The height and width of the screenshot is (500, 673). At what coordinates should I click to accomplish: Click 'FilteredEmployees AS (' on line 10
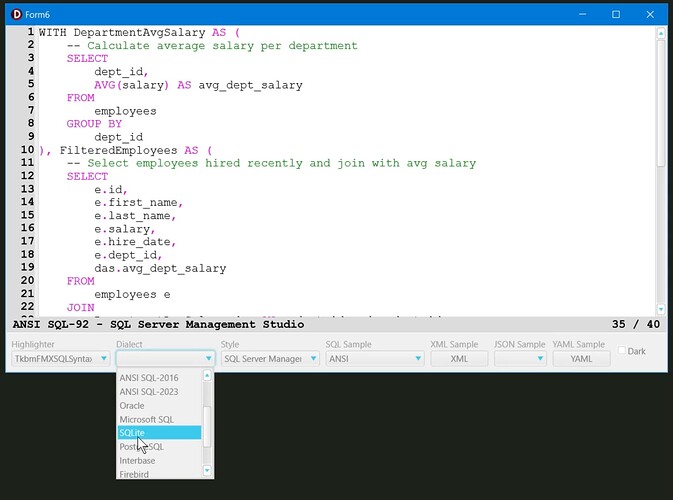(x=136, y=150)
